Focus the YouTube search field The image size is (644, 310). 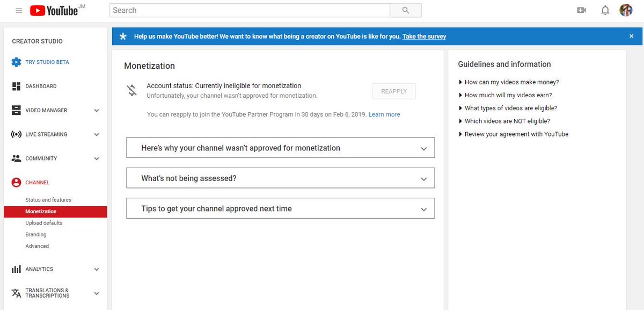pyautogui.click(x=250, y=10)
